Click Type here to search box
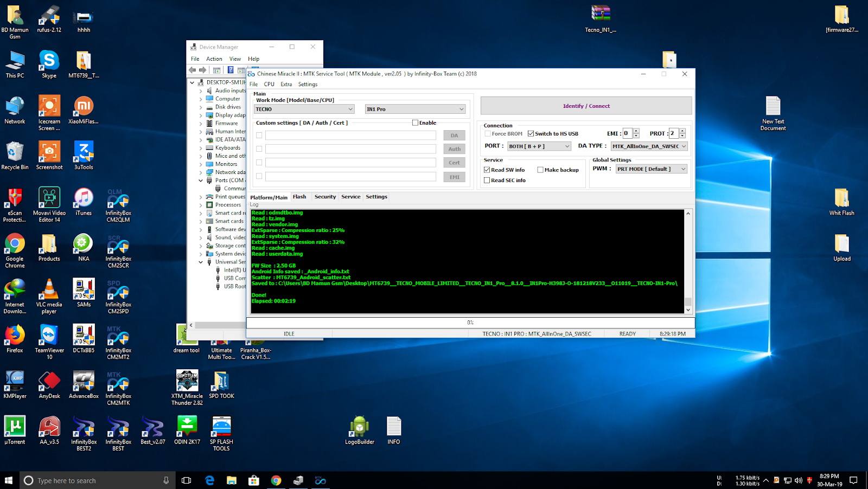 pyautogui.click(x=98, y=480)
